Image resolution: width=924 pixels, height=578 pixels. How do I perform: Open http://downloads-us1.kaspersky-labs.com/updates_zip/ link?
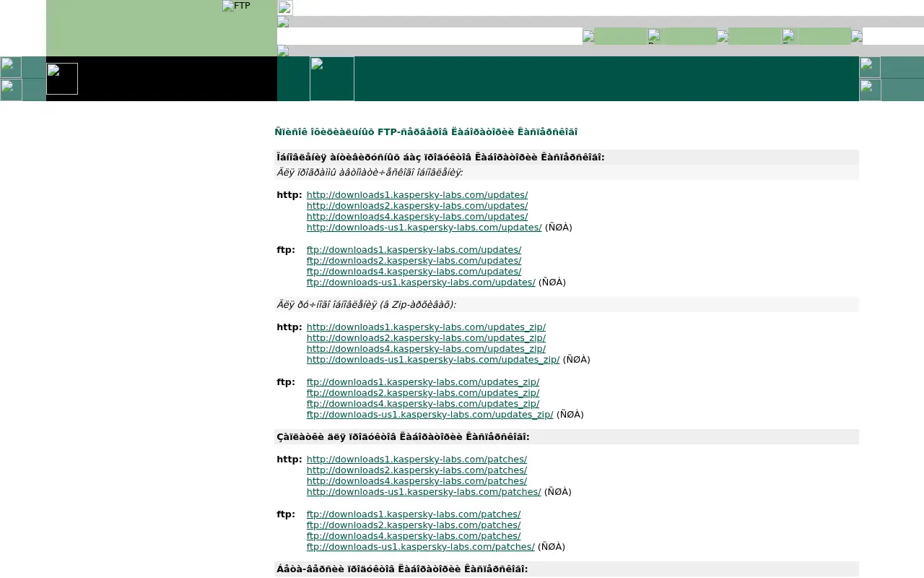point(433,360)
